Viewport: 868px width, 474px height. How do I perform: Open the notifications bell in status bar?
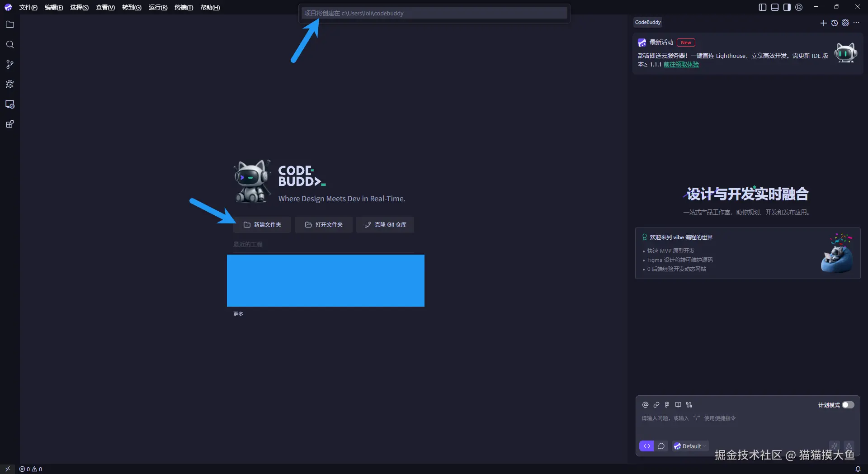pos(858,469)
